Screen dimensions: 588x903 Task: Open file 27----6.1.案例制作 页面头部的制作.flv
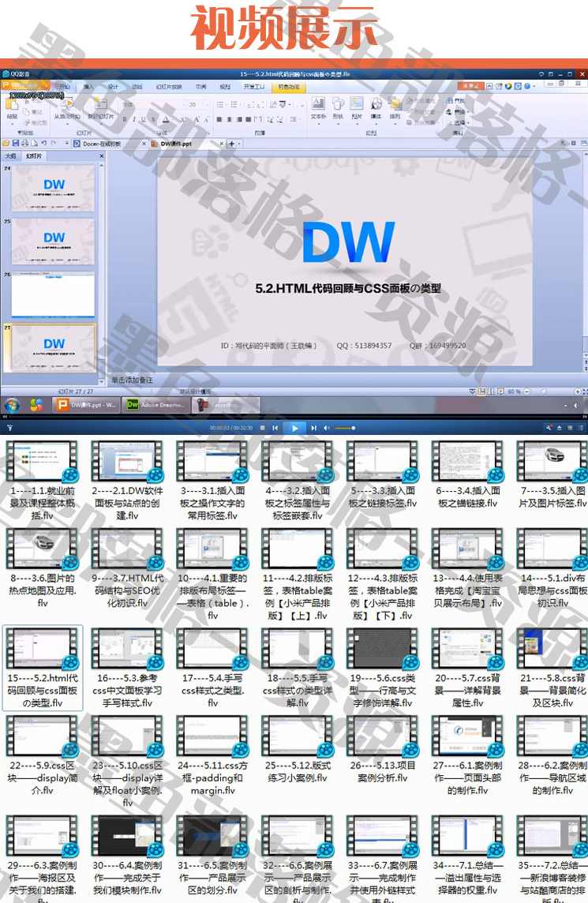click(x=467, y=755)
